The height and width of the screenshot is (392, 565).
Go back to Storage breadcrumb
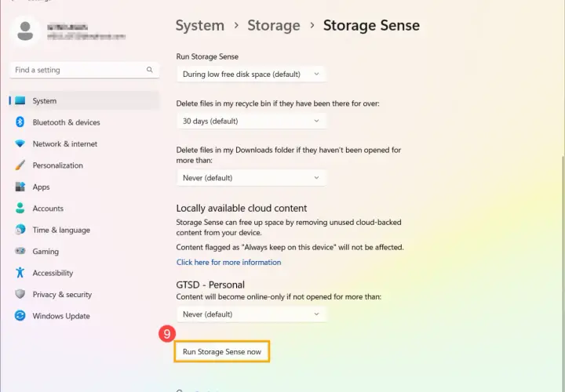click(x=274, y=25)
